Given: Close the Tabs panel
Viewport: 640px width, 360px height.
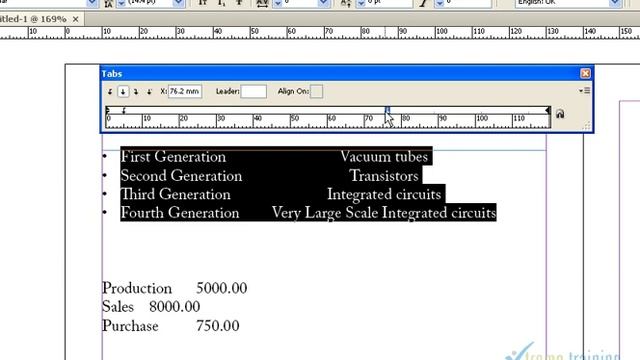Looking at the screenshot, I should coord(585,73).
